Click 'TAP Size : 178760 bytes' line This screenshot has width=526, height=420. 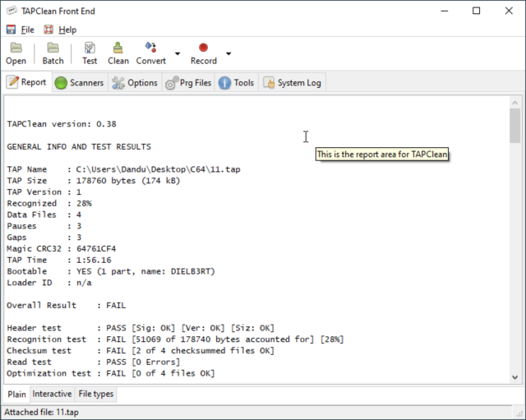coord(94,181)
